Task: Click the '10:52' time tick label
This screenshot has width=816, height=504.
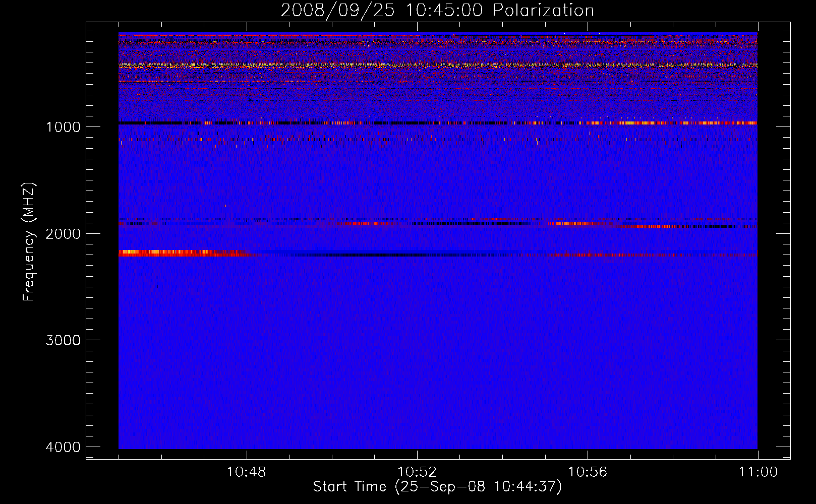Action: click(417, 472)
